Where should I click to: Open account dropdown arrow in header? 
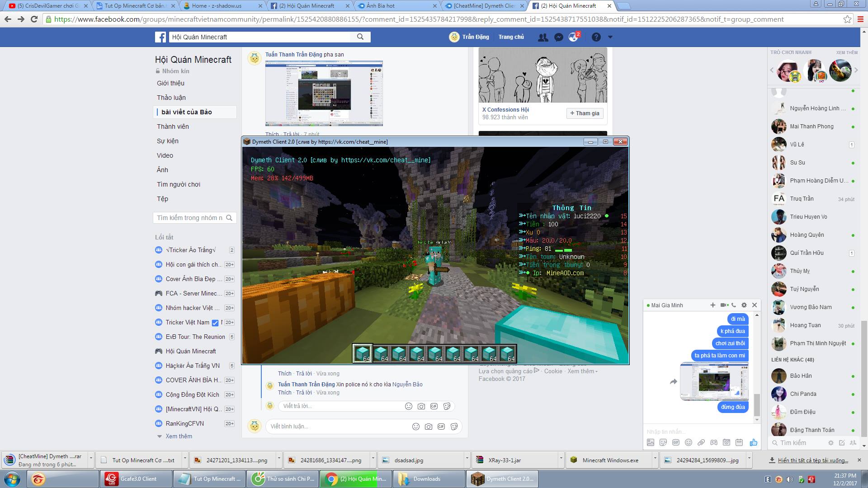point(610,37)
